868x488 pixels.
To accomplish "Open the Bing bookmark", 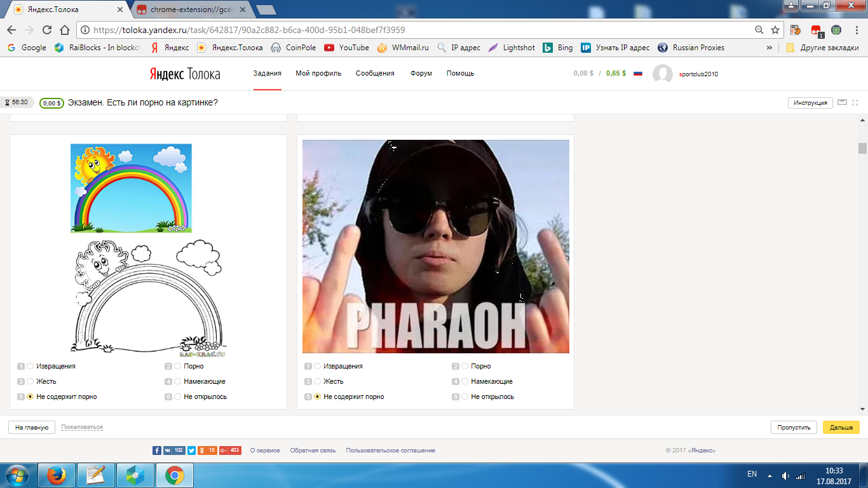I will click(x=557, y=48).
